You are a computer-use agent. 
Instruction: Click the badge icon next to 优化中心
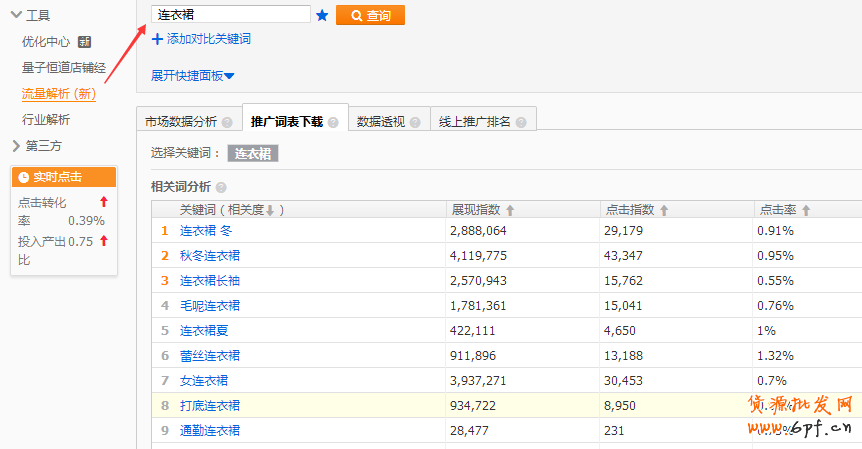coord(85,42)
